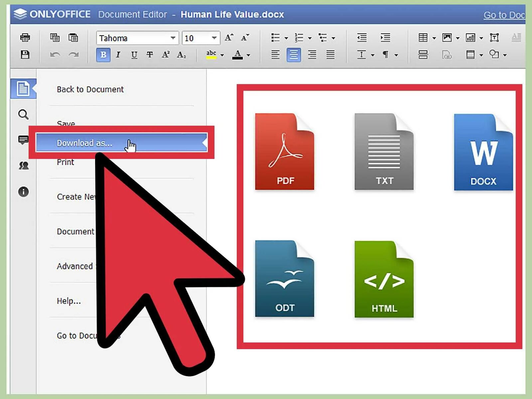This screenshot has width=532, height=399.
Task: Open the Chat users sidebar icon
Action: 23,165
